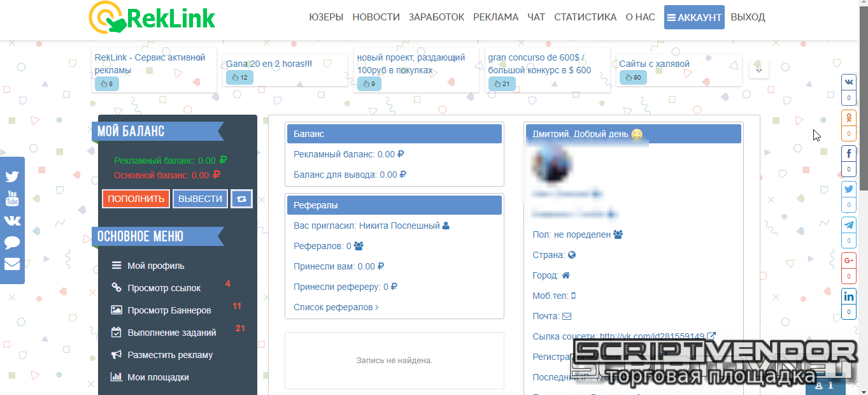Image resolution: width=868 pixels, height=395 pixels.
Task: Click the ПОПОЛНИТЬ button
Action: tap(136, 199)
